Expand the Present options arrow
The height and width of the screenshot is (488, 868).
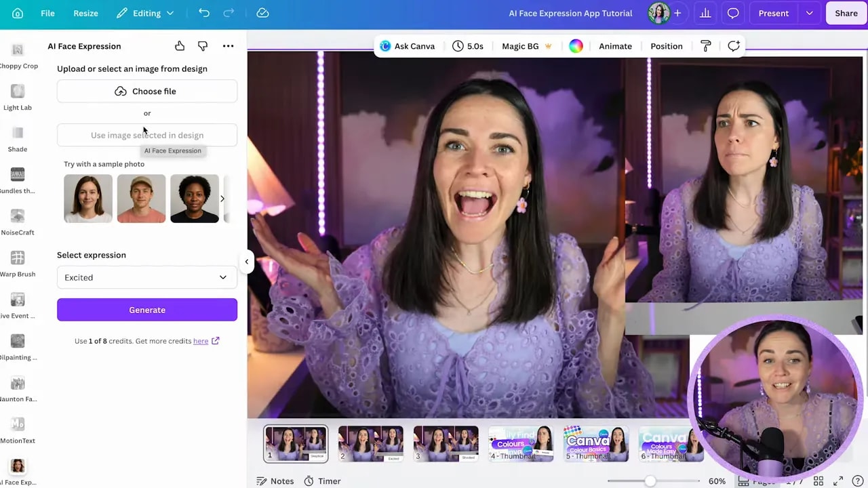809,13
